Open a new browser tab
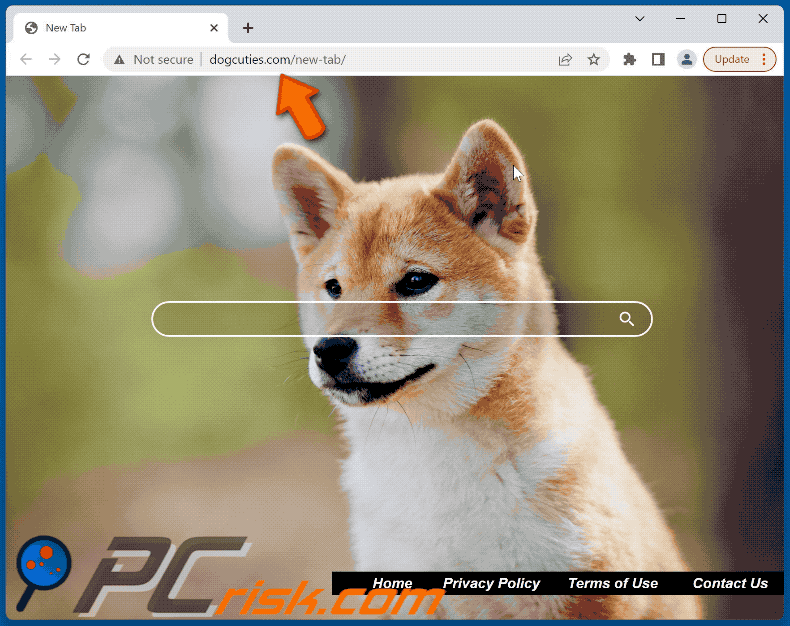The width and height of the screenshot is (790, 626). [x=248, y=28]
